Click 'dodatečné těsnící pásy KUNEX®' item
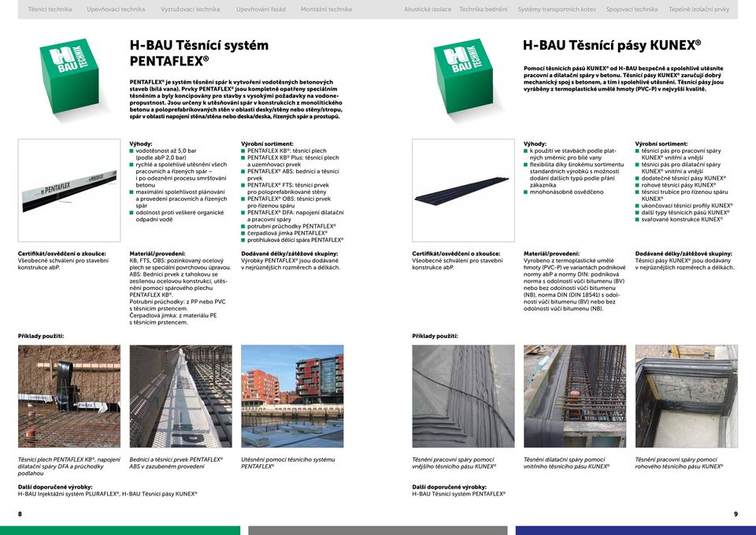 (684, 179)
